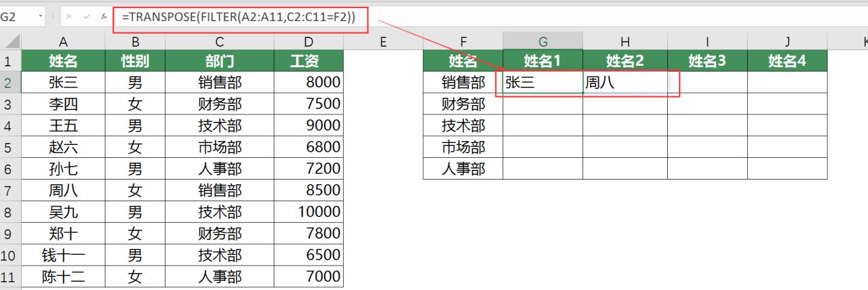The width and height of the screenshot is (868, 290).
Task: Click the 性别 header cell
Action: coord(135,61)
